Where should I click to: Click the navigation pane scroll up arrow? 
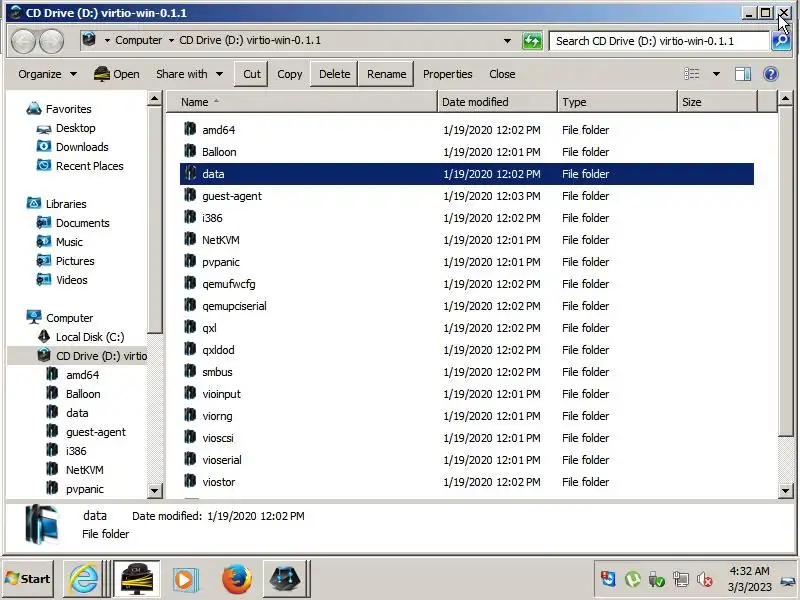155,98
